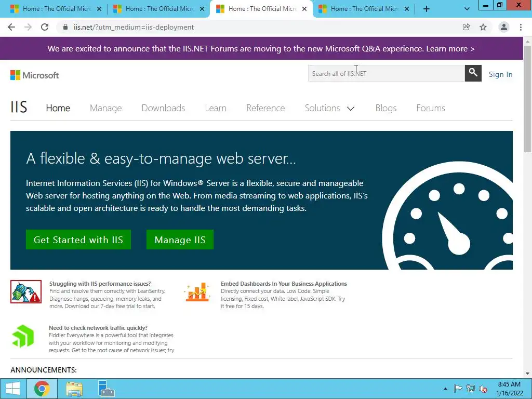Click the address bar URL iis.net

134,27
